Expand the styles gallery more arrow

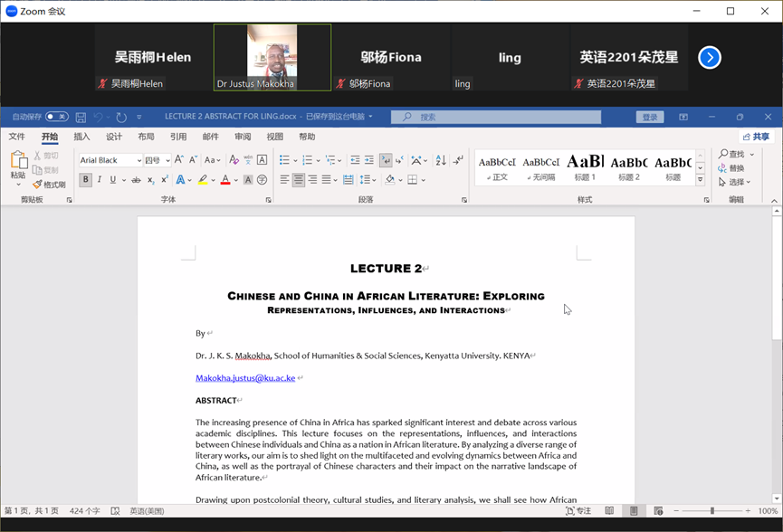(x=700, y=181)
